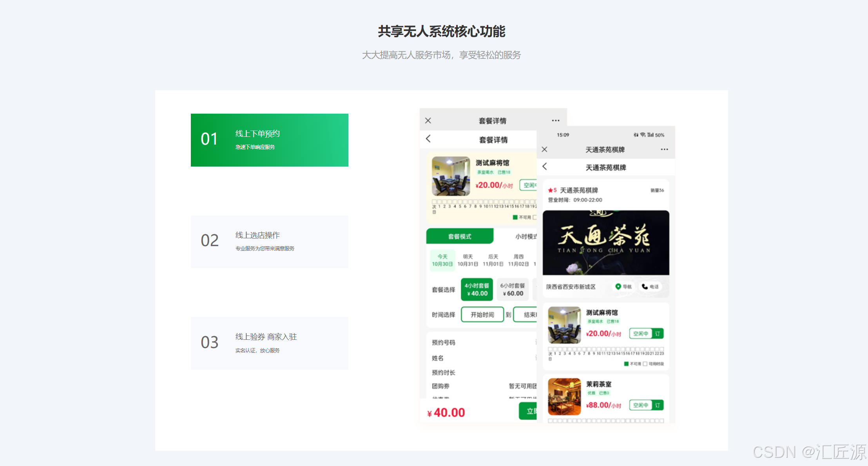The width and height of the screenshot is (868, 466).
Task: Select the 01 线上下单预约 feature card
Action: (x=269, y=140)
